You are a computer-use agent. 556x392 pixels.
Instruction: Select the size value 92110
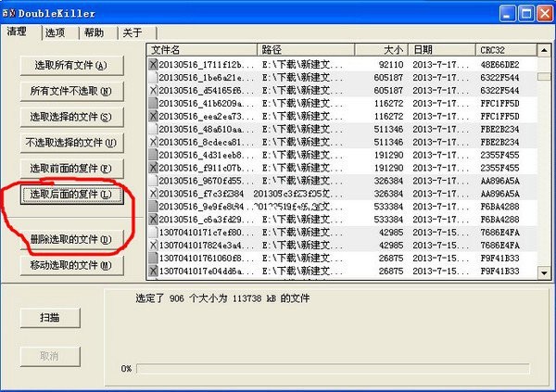391,65
